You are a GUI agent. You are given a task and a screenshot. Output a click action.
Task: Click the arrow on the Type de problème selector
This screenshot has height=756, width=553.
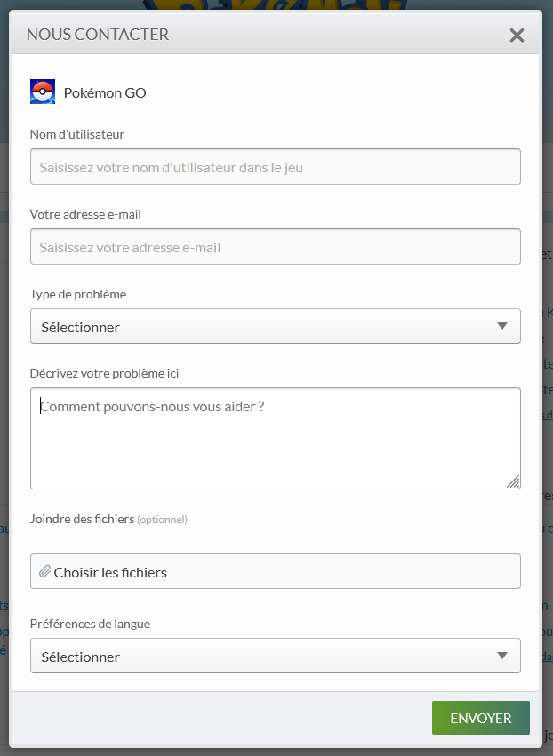click(x=502, y=326)
